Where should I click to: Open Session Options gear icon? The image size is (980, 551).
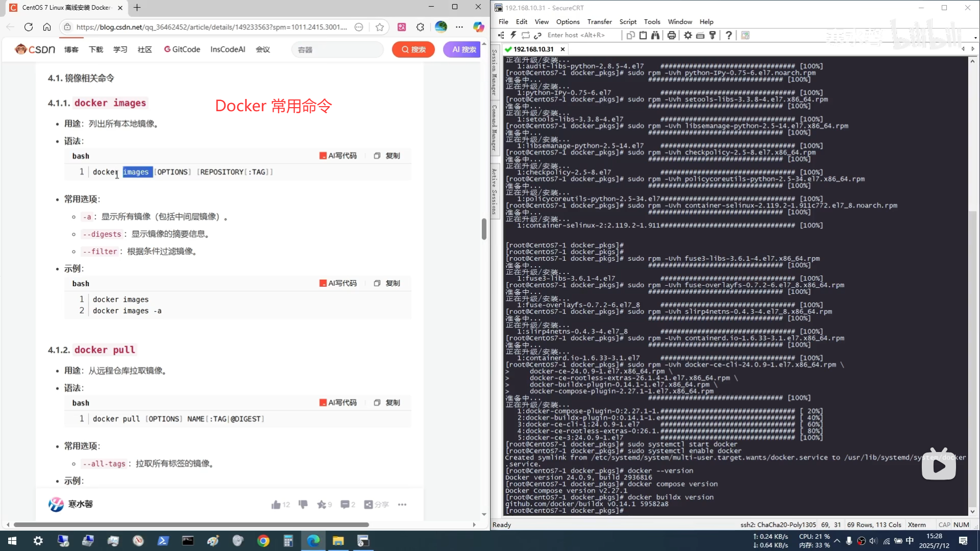[x=688, y=35]
